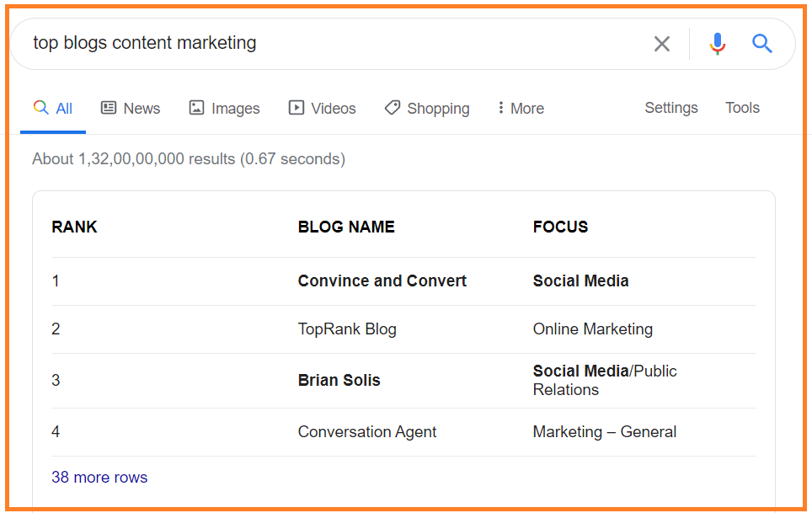Viewport: 812px width, 513px height.
Task: Switch to the News tab
Action: [131, 108]
